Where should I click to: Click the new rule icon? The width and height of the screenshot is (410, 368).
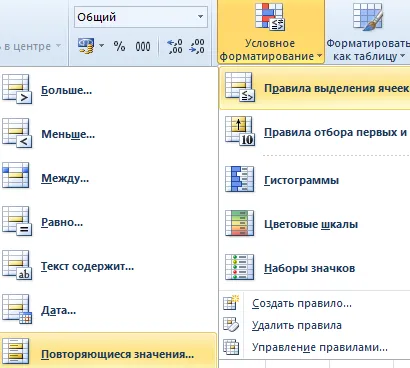231,303
